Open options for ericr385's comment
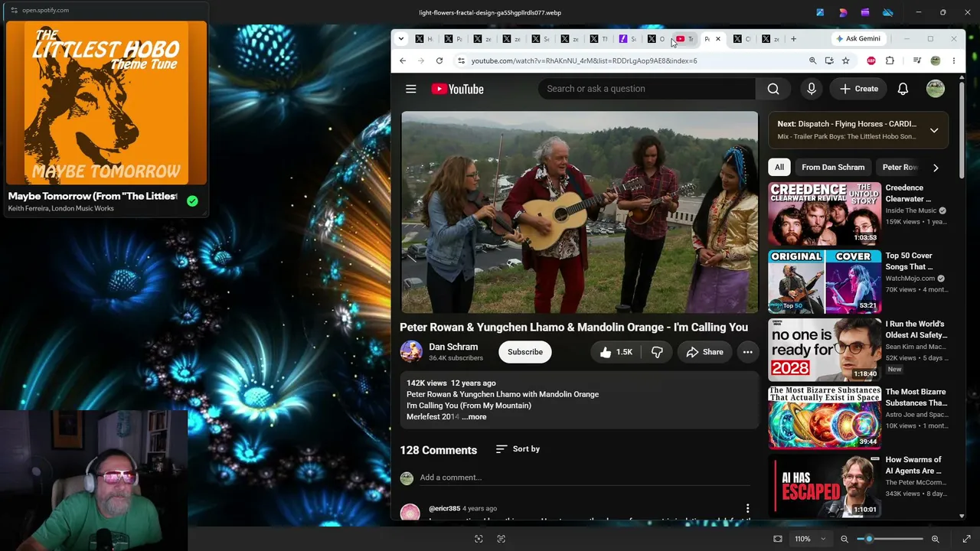The image size is (980, 551). 747,509
